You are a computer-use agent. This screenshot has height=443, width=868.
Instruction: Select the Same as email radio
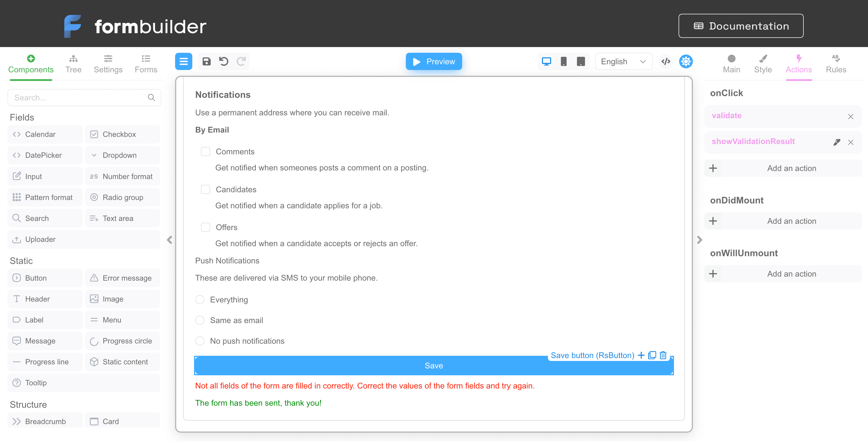[x=200, y=320]
